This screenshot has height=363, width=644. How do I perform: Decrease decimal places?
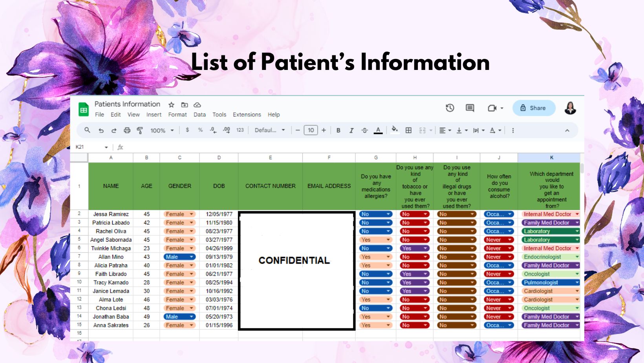(213, 130)
